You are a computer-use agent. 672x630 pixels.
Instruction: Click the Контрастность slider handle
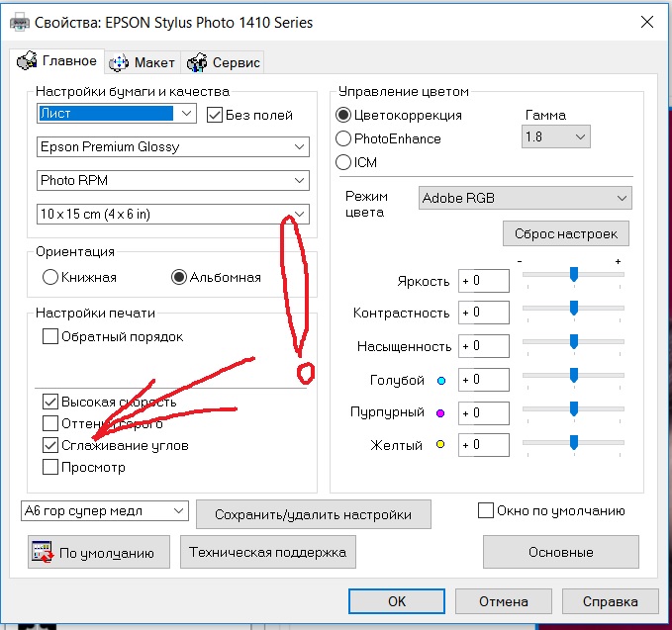pyautogui.click(x=574, y=308)
